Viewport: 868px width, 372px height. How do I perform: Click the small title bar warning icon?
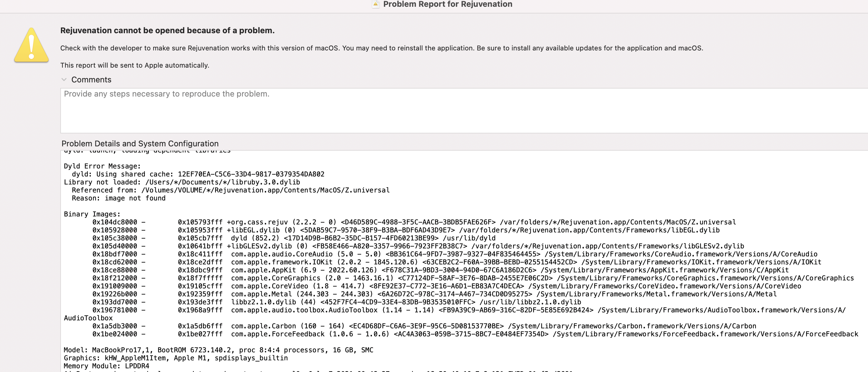pyautogui.click(x=375, y=4)
